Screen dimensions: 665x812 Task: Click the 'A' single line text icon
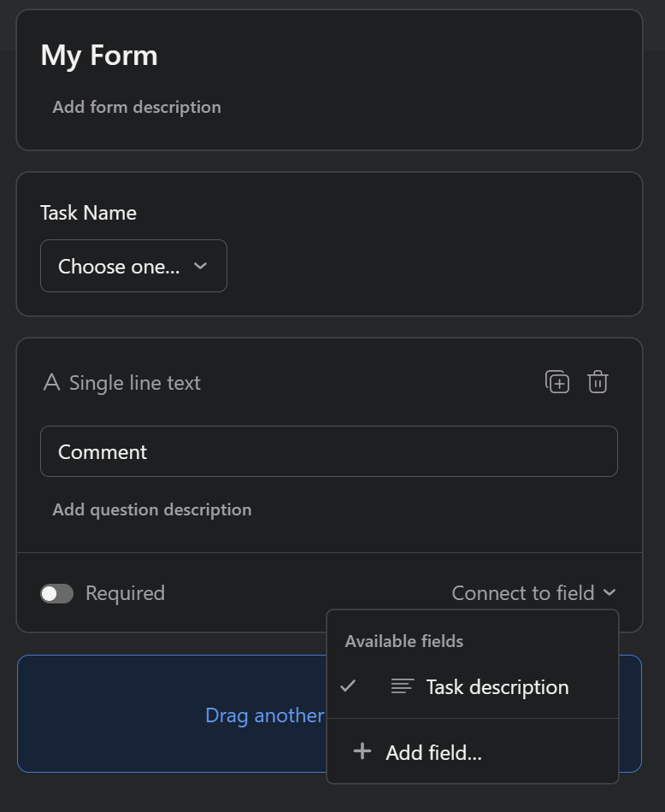click(53, 382)
